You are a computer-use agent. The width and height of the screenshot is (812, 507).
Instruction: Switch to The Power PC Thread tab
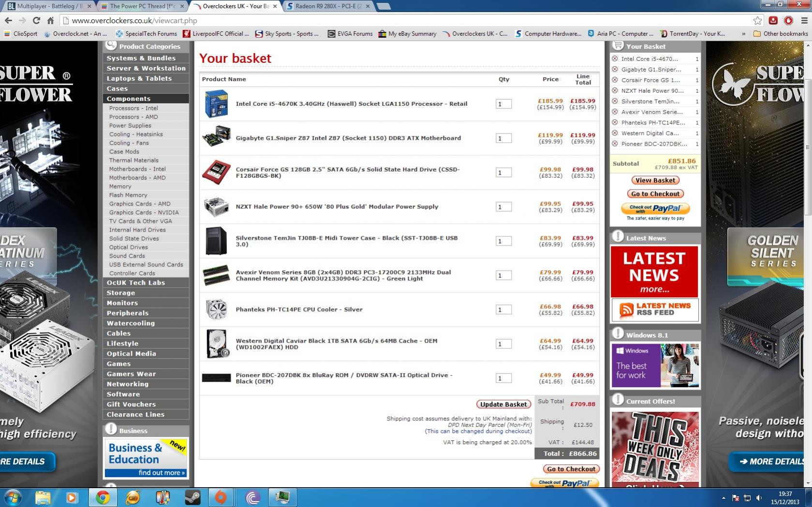tap(142, 6)
